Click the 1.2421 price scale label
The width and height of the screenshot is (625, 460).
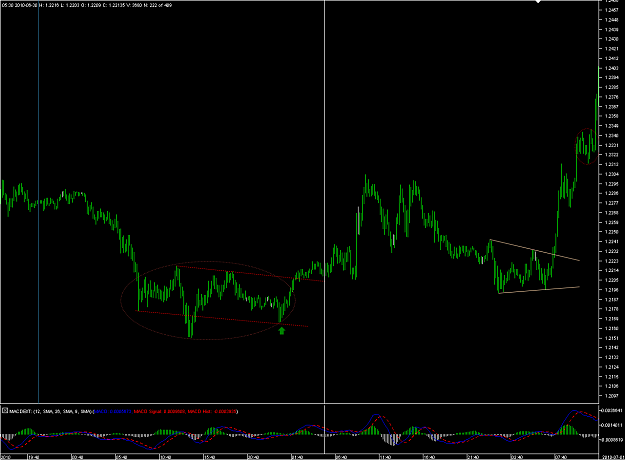point(611,49)
